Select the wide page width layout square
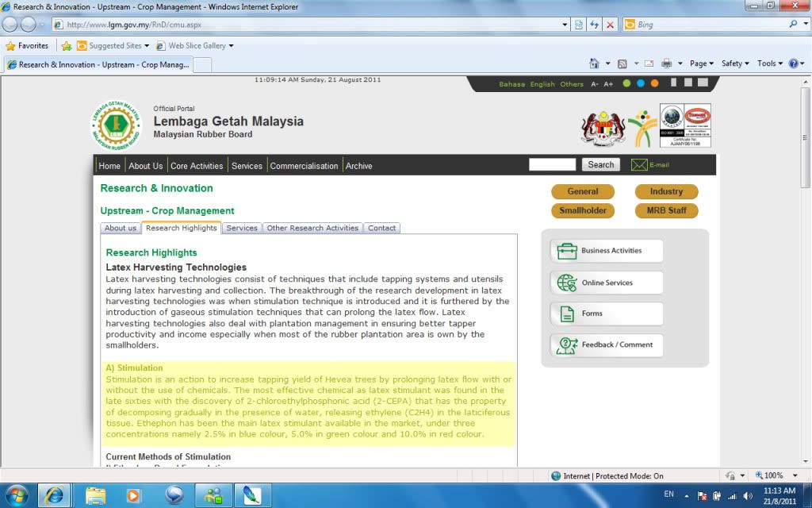Screen dimensions: 812x508 (x=703, y=83)
